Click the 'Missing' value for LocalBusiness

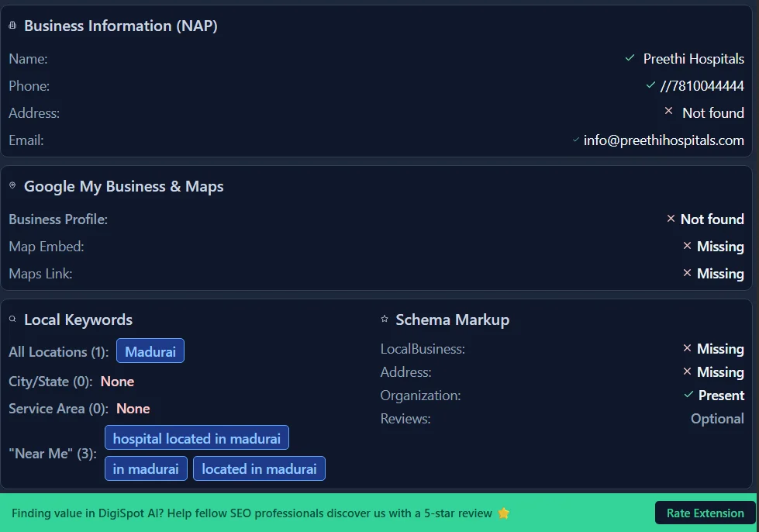coord(720,349)
